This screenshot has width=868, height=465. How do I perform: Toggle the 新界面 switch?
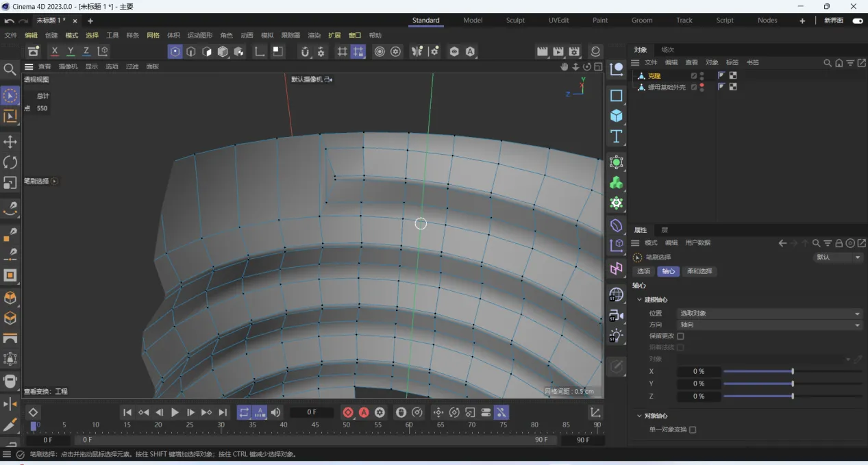click(856, 21)
